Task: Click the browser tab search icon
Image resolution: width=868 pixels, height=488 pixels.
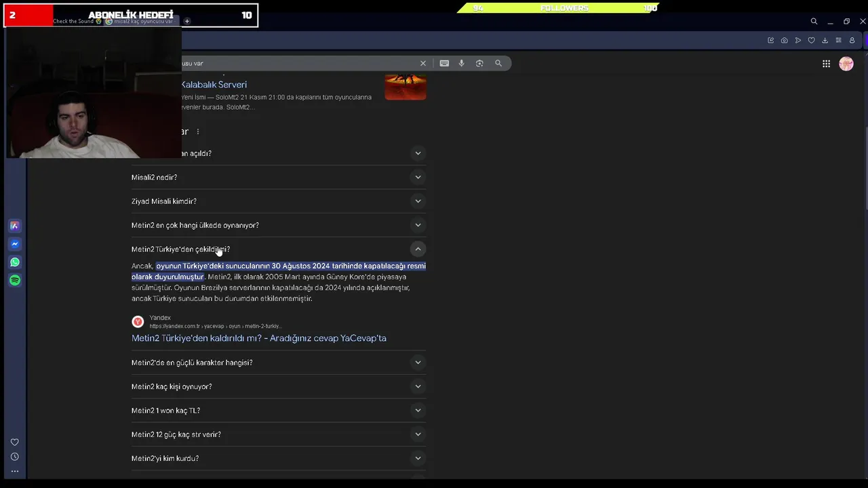Action: [814, 21]
